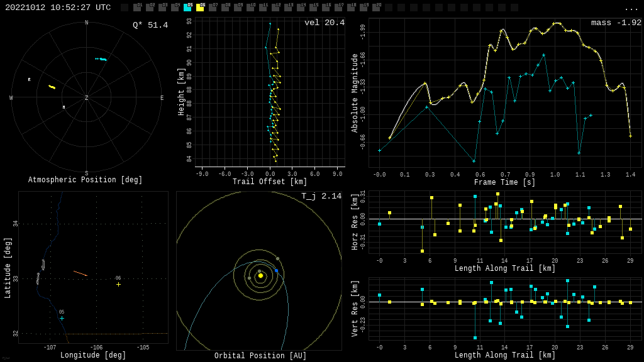Click the yellow meteor streak in sky plot
Image resolution: width=644 pixels, height=362 pixels.
52,87
